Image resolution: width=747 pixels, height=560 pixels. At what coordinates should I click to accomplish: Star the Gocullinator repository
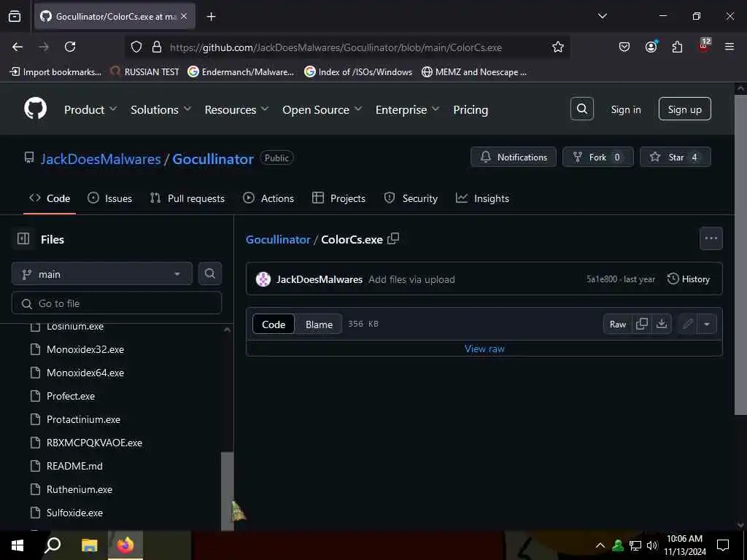(675, 157)
